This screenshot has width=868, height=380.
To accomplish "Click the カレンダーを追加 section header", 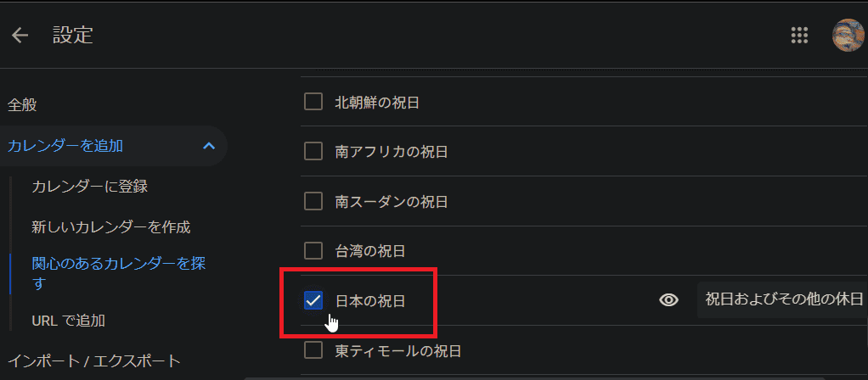I will (x=66, y=146).
